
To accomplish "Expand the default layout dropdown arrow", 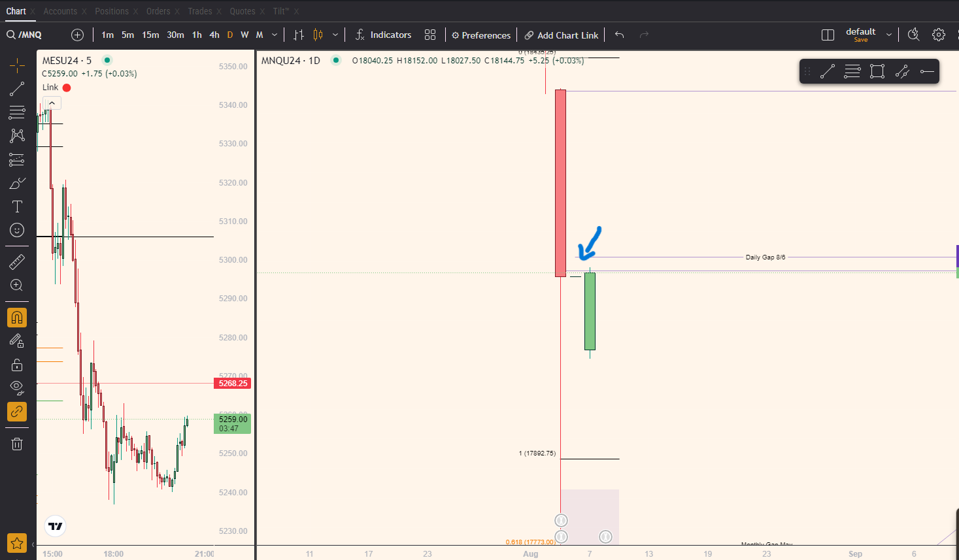I will click(889, 35).
